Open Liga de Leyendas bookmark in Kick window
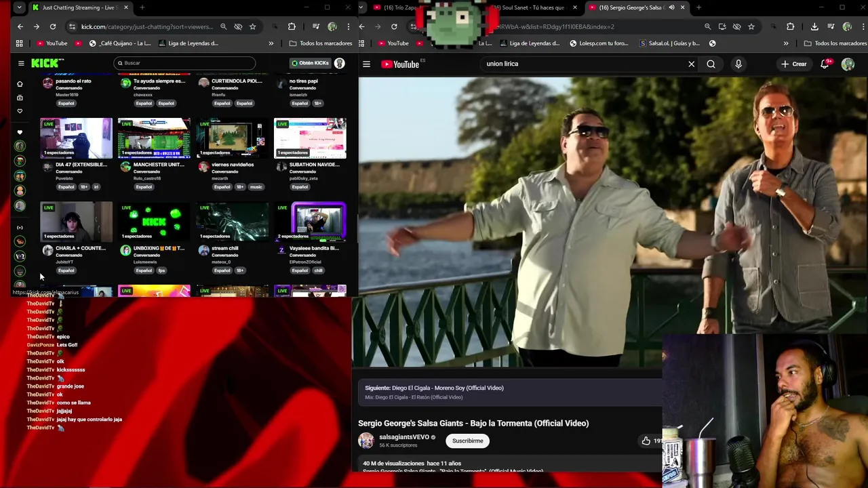 [189, 43]
